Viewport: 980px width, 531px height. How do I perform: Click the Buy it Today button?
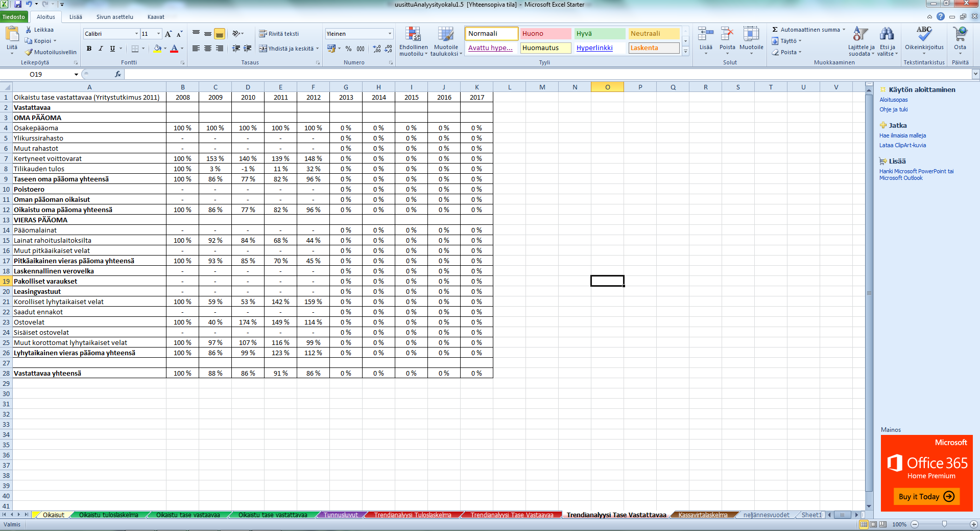(926, 496)
